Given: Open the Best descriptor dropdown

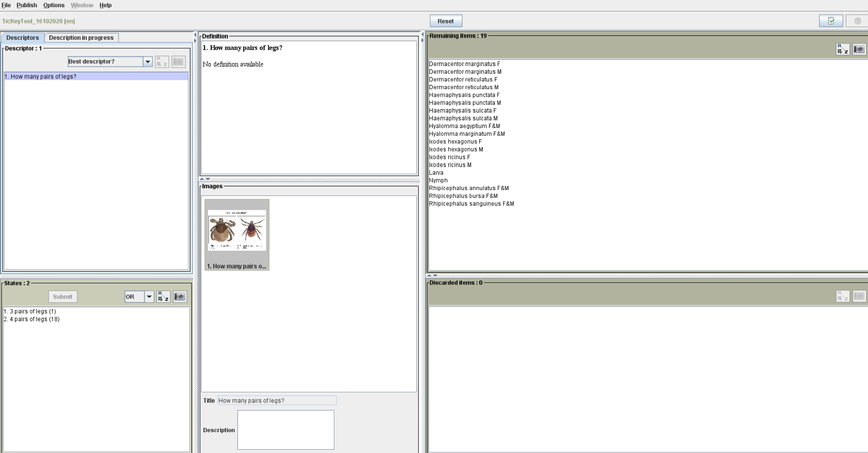Looking at the screenshot, I should point(147,62).
